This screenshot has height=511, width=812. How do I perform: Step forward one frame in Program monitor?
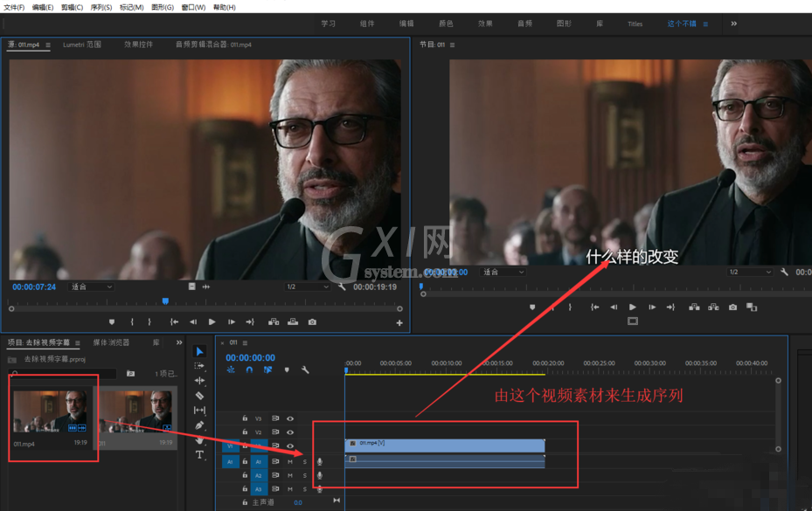(652, 307)
